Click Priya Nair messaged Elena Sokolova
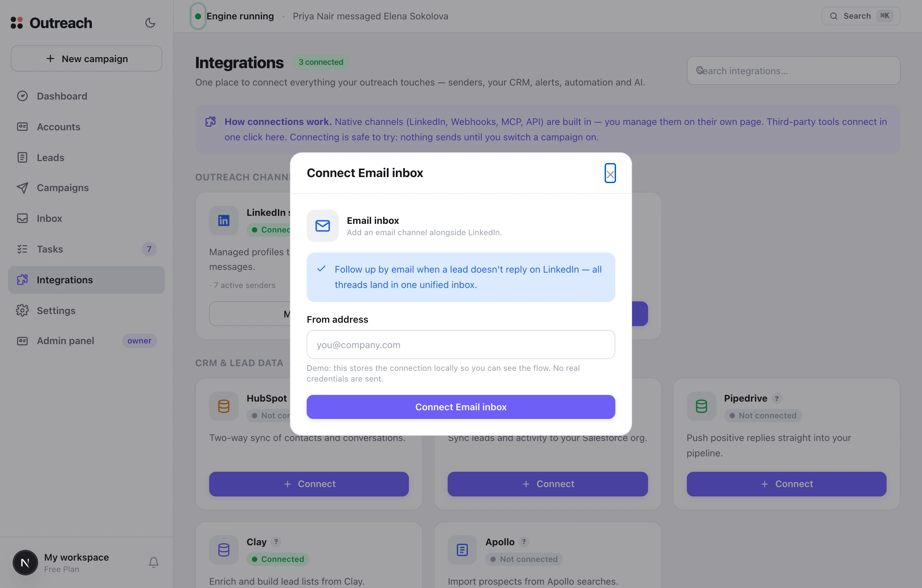Image resolution: width=922 pixels, height=588 pixels. tap(370, 16)
